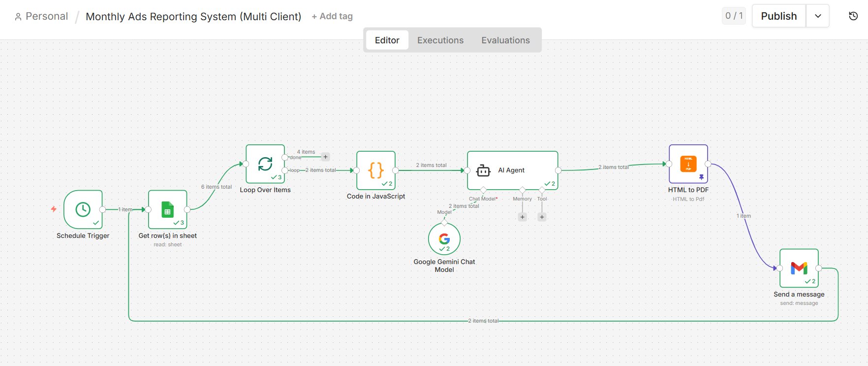Click the 'read: sheet' subtitle

(168, 244)
